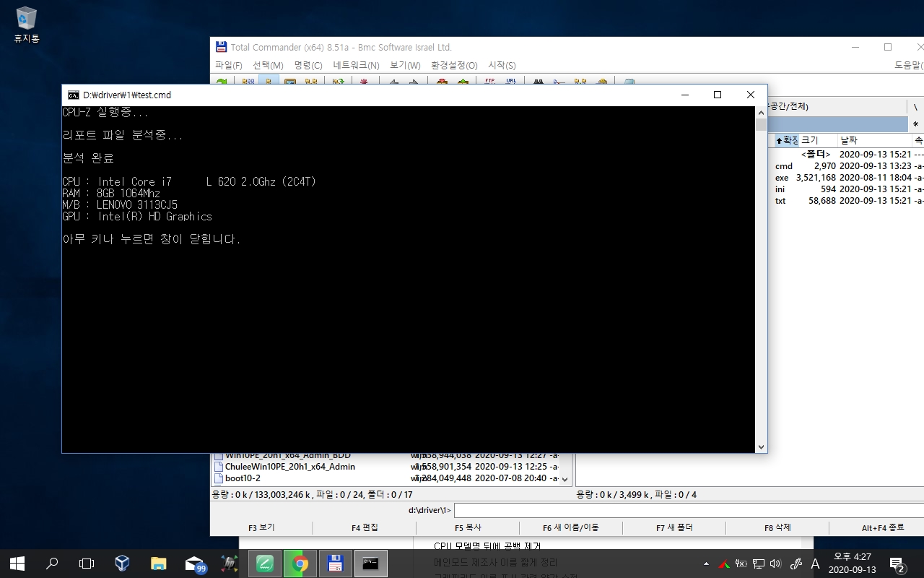Click right panel status 0 k / 3,499 k
This screenshot has height=578, width=924.
click(x=636, y=495)
